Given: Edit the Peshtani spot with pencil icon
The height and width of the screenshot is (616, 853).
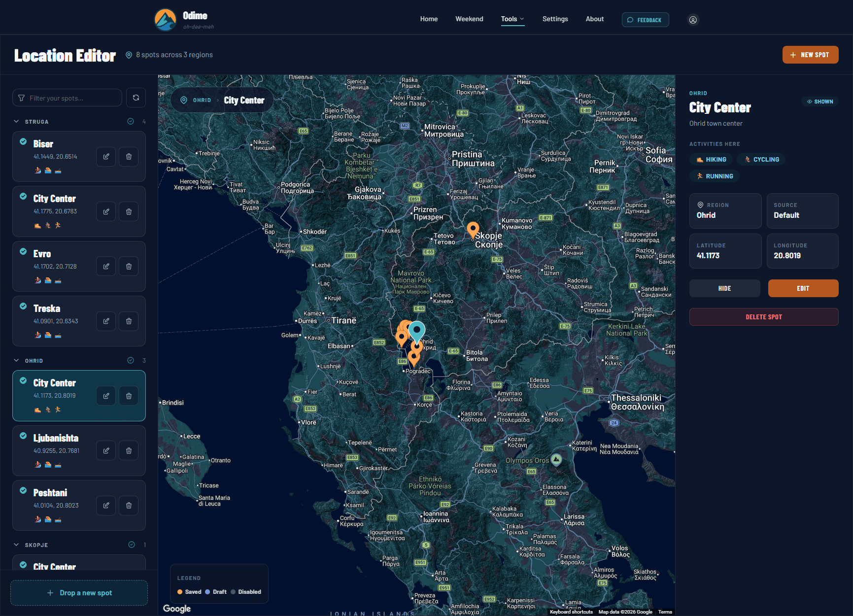Looking at the screenshot, I should click(106, 506).
